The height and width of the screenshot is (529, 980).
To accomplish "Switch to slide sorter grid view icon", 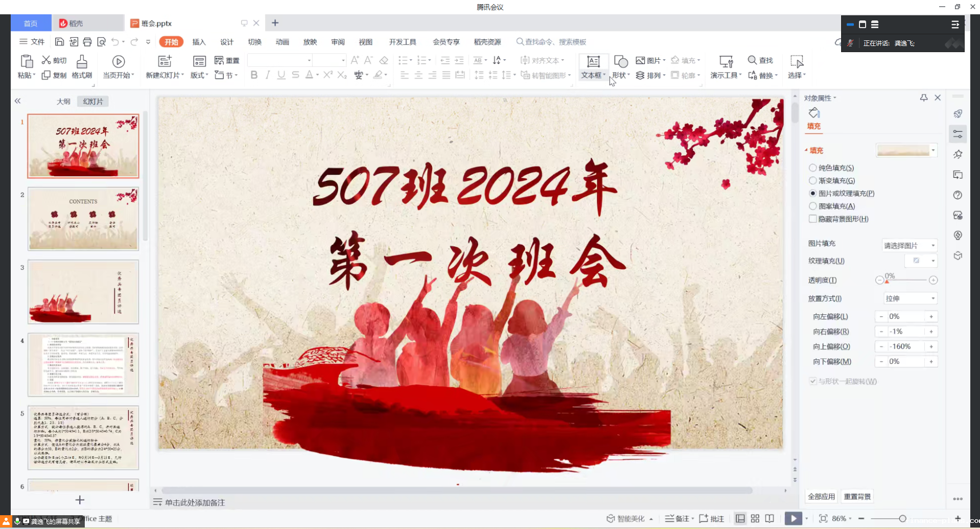I will pos(755,518).
